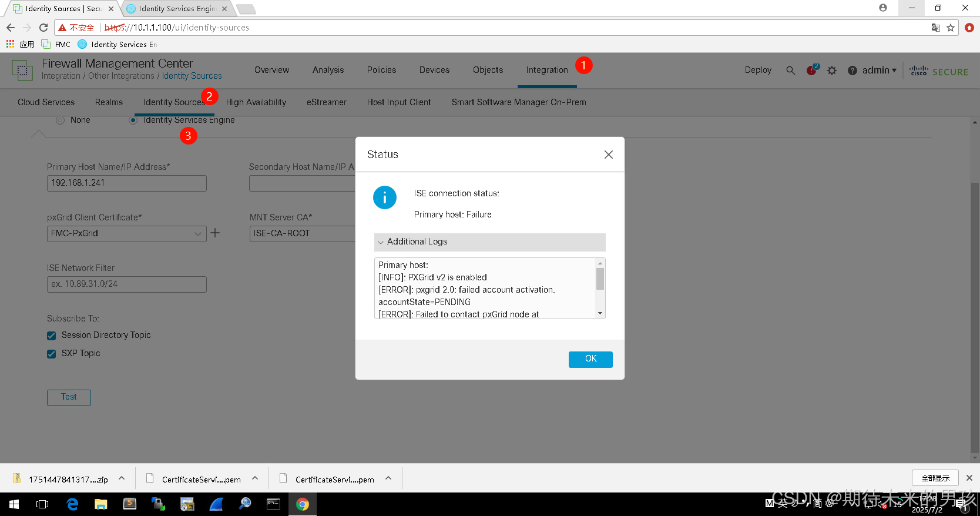Open the Devices menu
Image resolution: width=980 pixels, height=516 pixels.
(434, 70)
